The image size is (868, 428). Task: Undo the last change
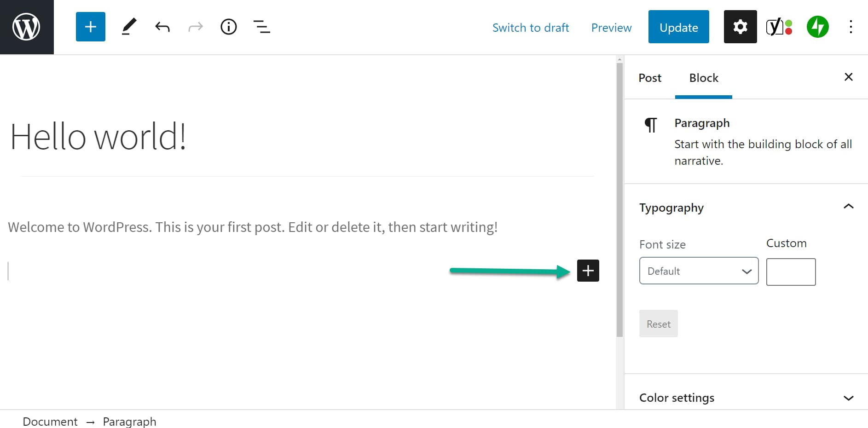162,27
